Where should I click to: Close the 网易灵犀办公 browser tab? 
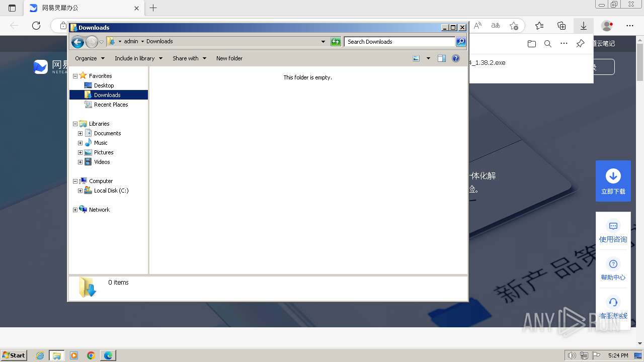(137, 8)
